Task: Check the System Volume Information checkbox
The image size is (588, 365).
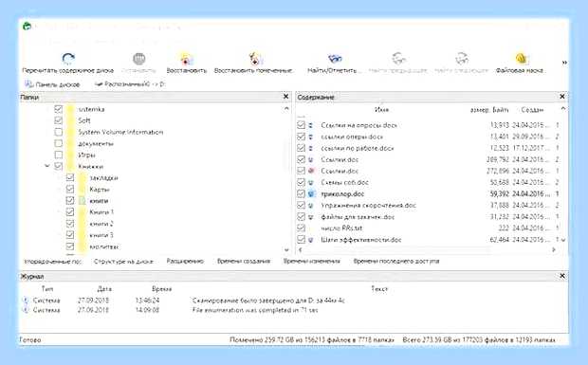Action: click(58, 132)
